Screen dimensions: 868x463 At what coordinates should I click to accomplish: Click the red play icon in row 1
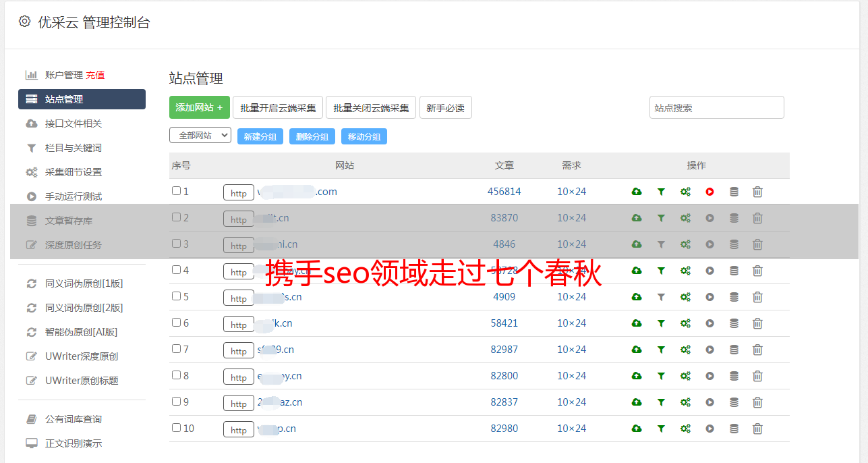710,192
